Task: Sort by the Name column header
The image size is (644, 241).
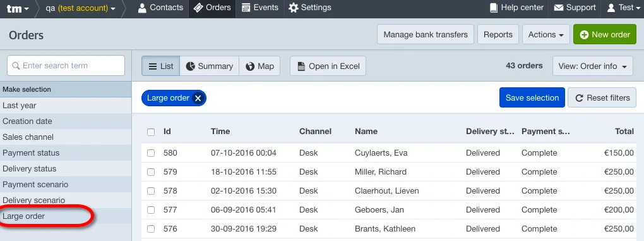Action: 366,132
